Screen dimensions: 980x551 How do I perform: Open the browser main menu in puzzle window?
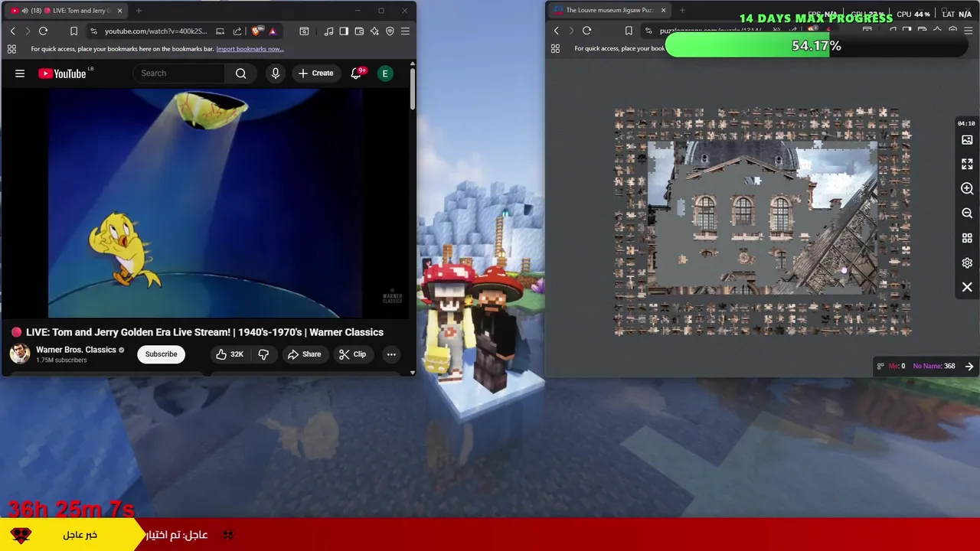click(x=969, y=31)
